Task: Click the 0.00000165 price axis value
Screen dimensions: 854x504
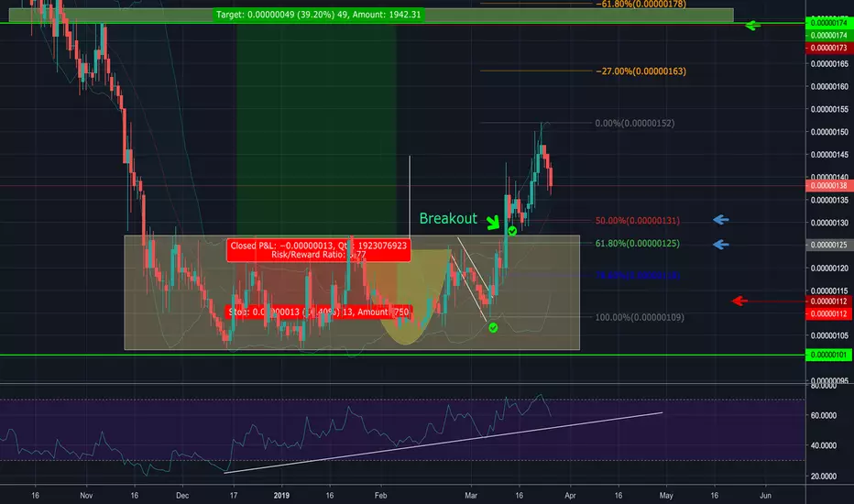Action: 829,64
